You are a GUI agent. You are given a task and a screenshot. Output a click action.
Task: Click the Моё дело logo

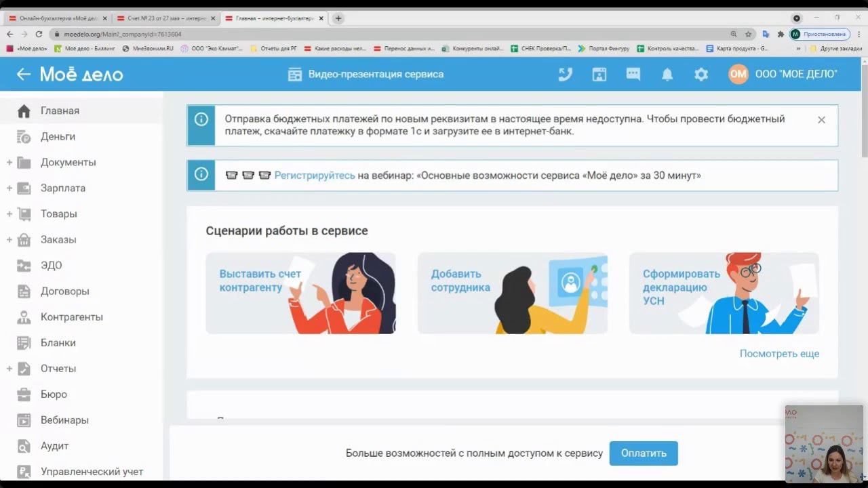coord(81,75)
